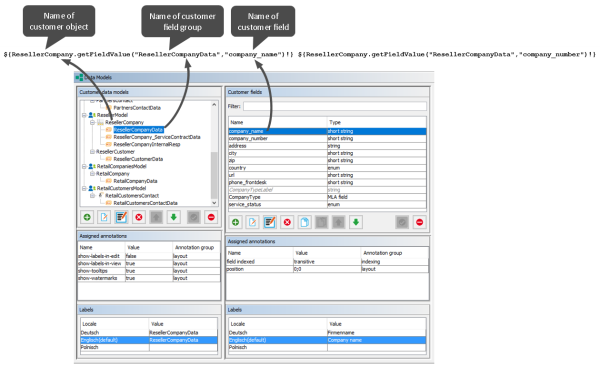
Task: Click the ResellerModel people icon in the tree
Action: (92, 115)
